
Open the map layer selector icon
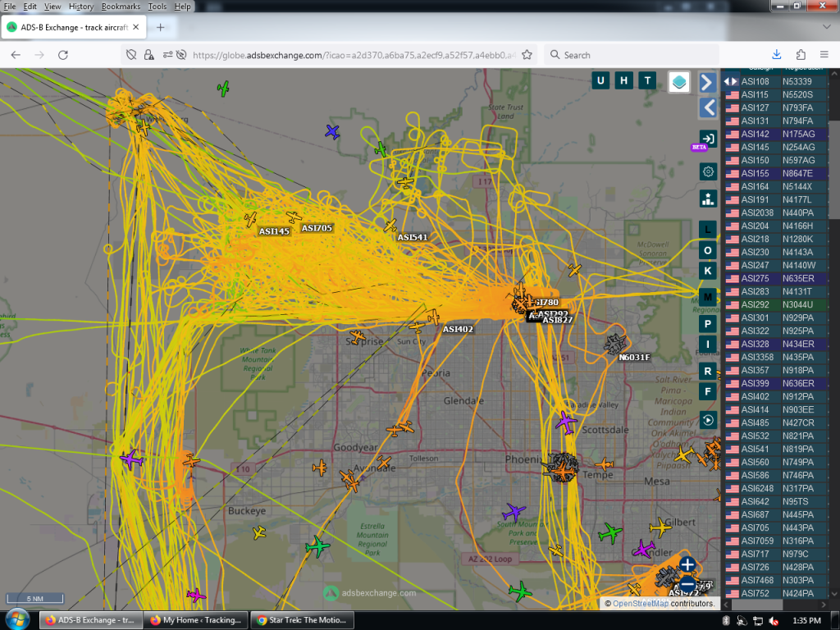(x=678, y=82)
